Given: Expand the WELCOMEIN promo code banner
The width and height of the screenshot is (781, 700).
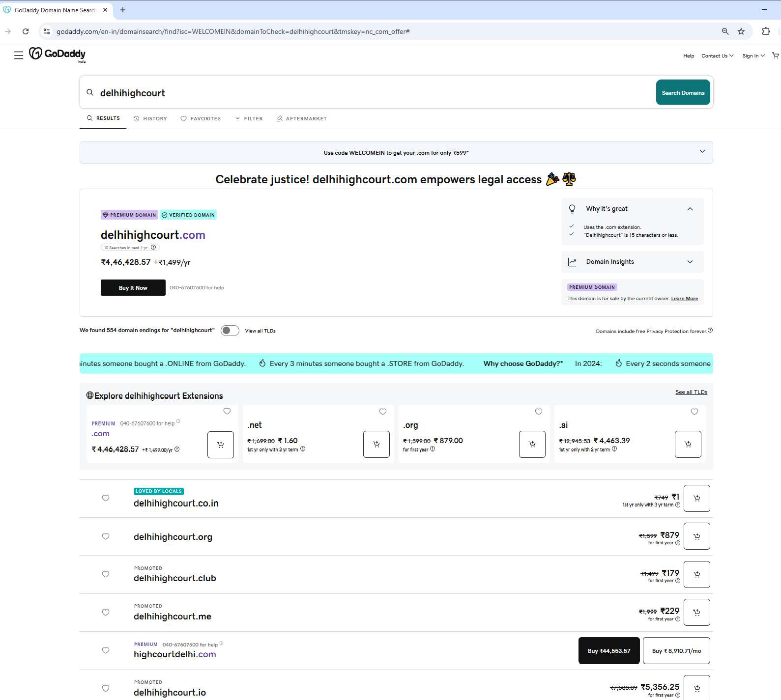Looking at the screenshot, I should point(702,151).
